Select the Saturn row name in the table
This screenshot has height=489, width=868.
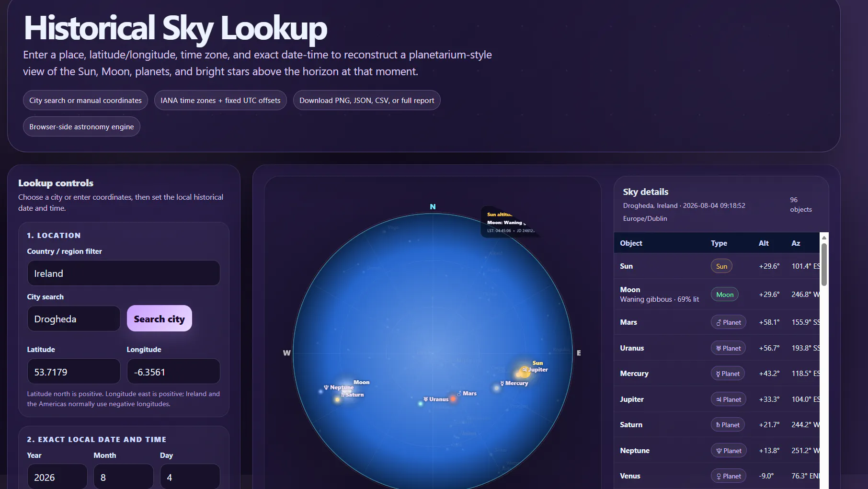tap(631, 425)
